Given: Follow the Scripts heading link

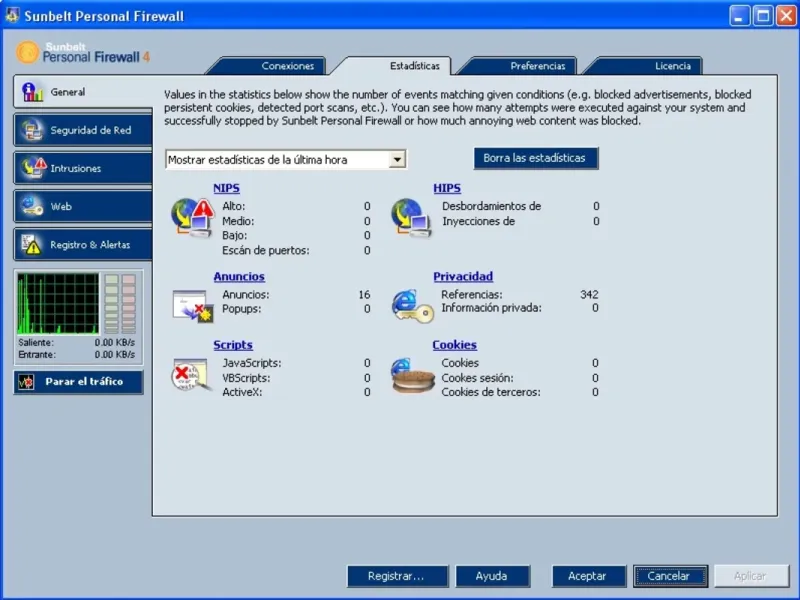Looking at the screenshot, I should click(x=233, y=345).
